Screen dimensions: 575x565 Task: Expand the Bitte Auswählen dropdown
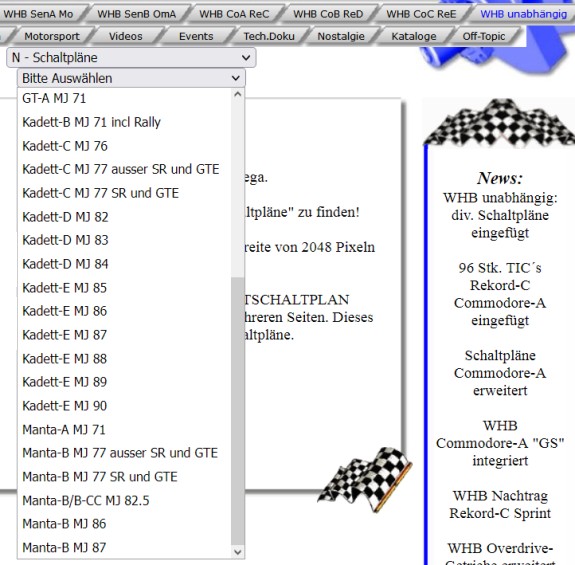pyautogui.click(x=131, y=78)
